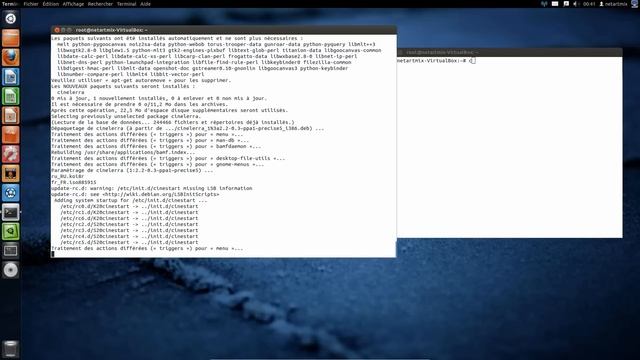Click 'Rebuilding /usr/share/applications/bamf.index...' line
This screenshot has width=640, height=360.
(x=123, y=152)
